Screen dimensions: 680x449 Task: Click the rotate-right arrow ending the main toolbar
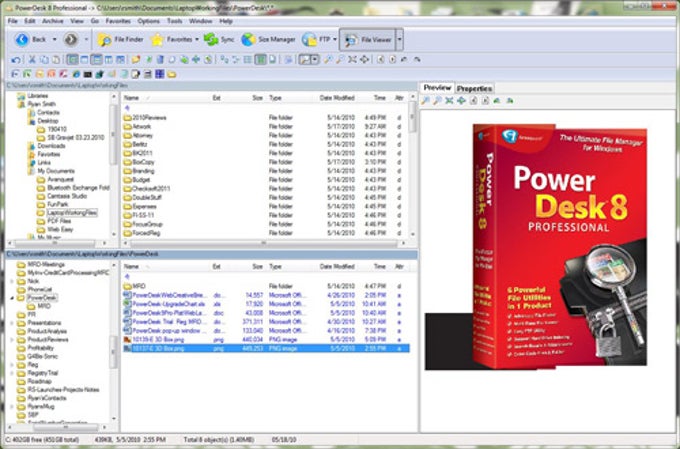[417, 59]
